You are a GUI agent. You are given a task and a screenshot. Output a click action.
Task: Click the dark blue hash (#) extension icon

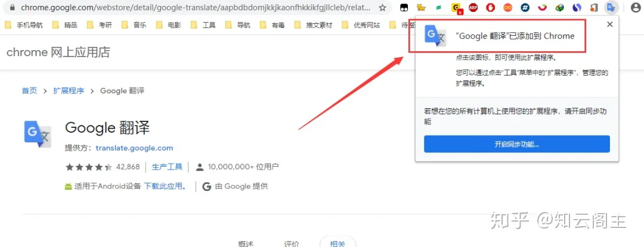tap(525, 7)
